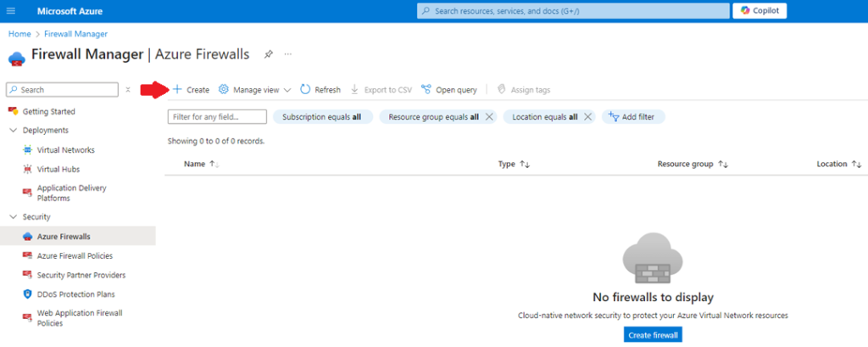Image resolution: width=868 pixels, height=347 pixels.
Task: Click the blue Create firewall button
Action: (x=654, y=335)
